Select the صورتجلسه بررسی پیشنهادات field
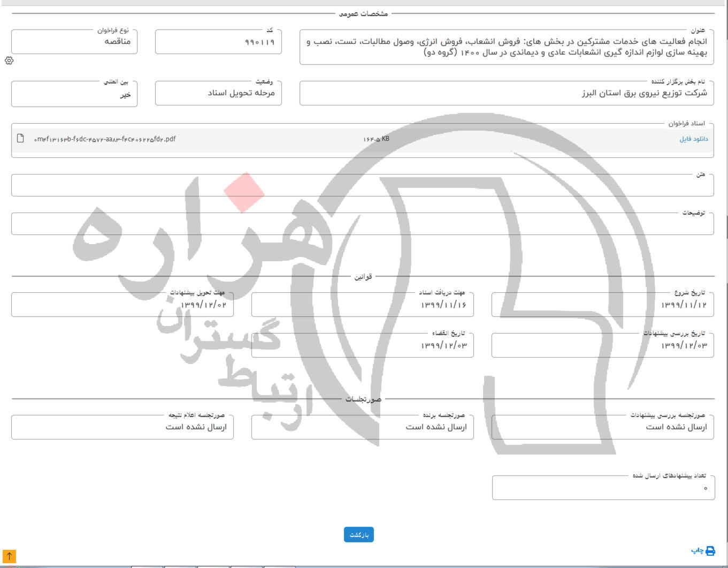The image size is (728, 568). (602, 427)
